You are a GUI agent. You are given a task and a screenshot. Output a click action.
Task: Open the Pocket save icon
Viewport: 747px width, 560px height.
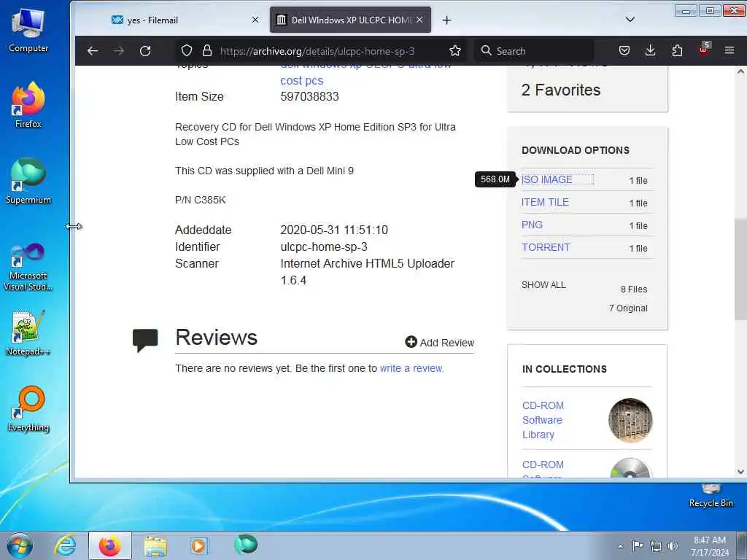624,50
